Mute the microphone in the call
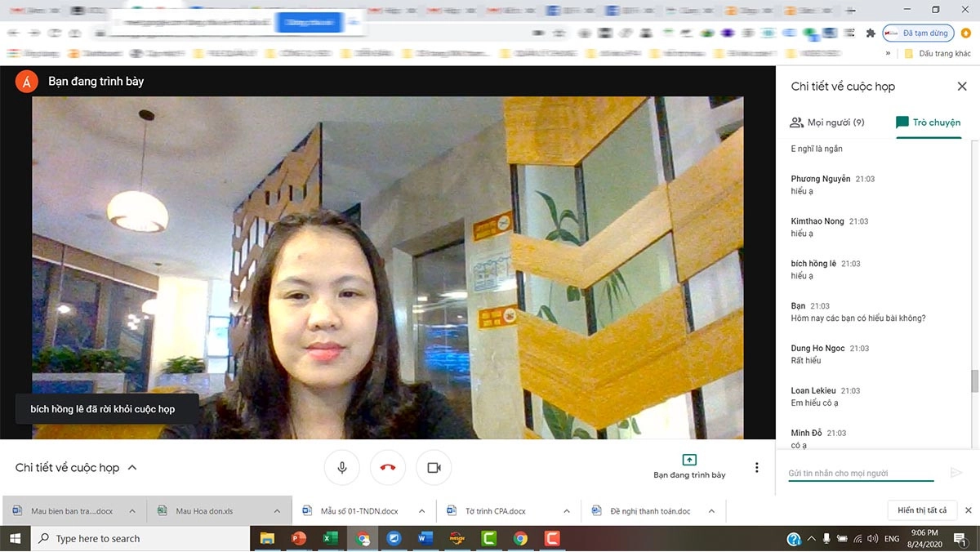This screenshot has height=552, width=980. coord(342,468)
